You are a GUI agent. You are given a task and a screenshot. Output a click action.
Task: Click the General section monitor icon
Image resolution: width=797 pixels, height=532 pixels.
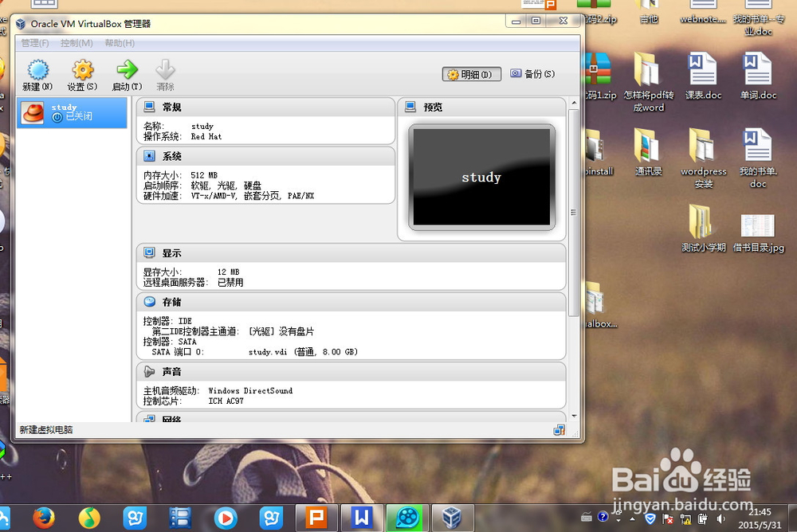point(149,107)
